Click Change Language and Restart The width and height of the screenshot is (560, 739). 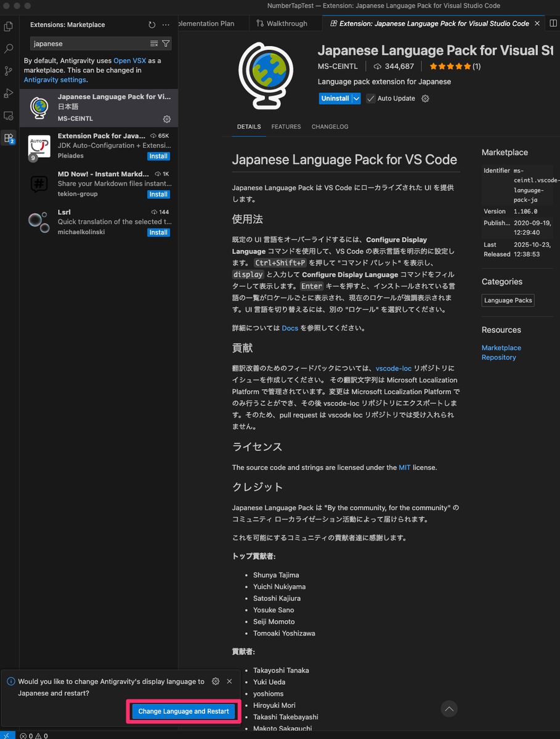tap(184, 711)
